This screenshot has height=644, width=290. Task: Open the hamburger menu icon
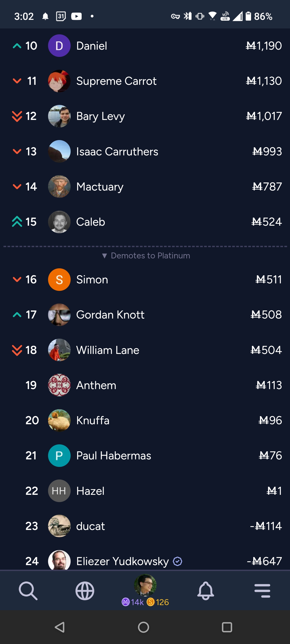click(262, 591)
